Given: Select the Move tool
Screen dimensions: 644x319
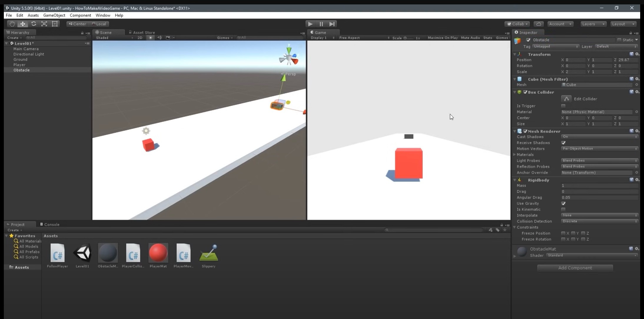Looking at the screenshot, I should pyautogui.click(x=23, y=24).
